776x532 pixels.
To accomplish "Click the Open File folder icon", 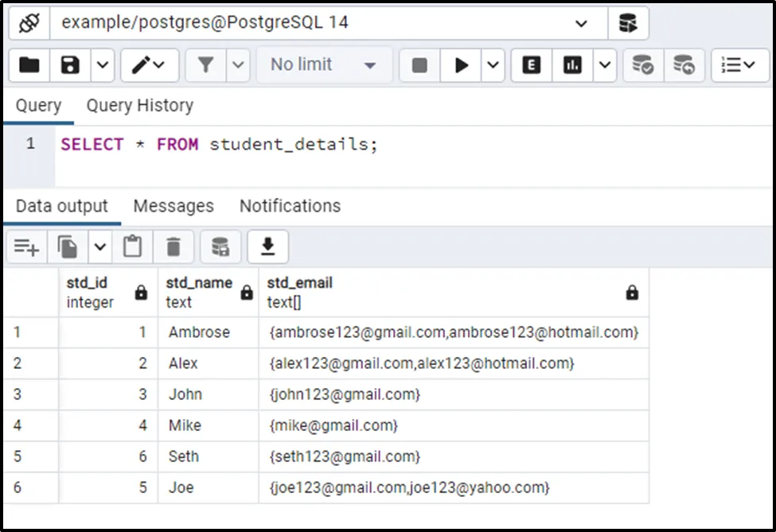I will click(x=29, y=65).
